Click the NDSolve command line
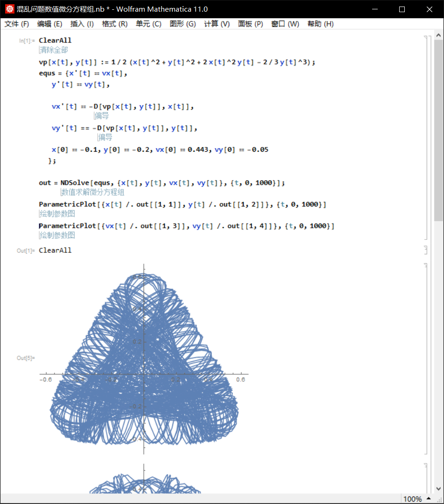Screen dimensions: 444x504 pos(162,182)
